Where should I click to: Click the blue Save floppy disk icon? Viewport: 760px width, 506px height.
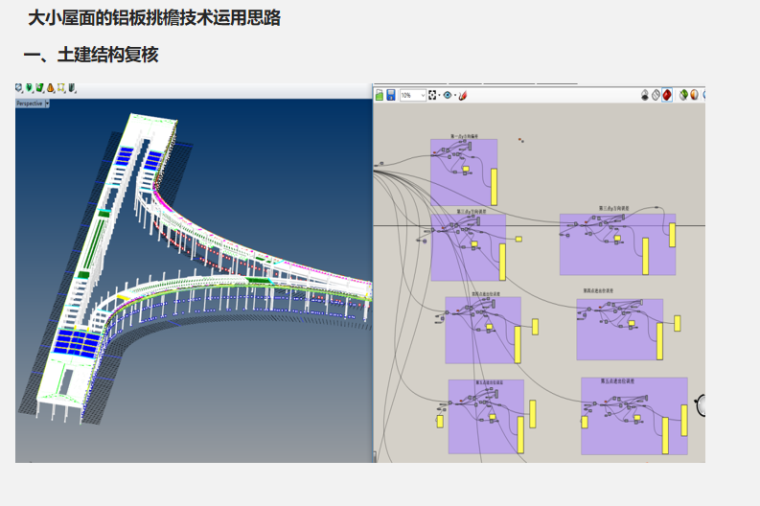point(391,95)
